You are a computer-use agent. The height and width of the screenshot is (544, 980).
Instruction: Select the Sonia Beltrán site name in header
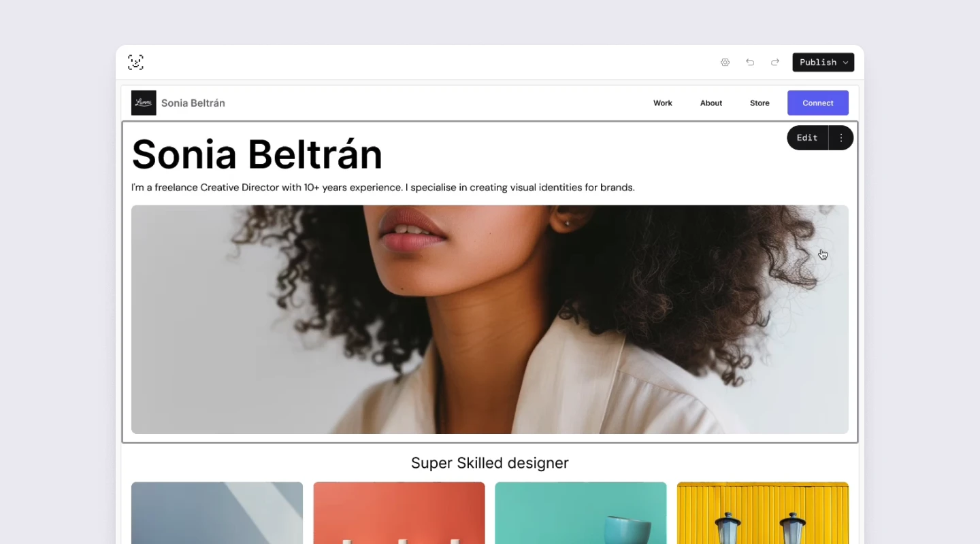[x=193, y=103]
